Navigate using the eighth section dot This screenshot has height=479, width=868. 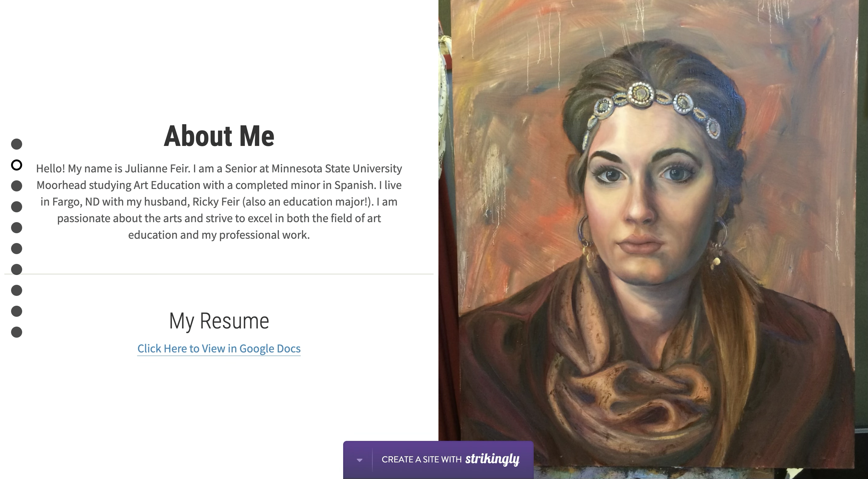[17, 290]
